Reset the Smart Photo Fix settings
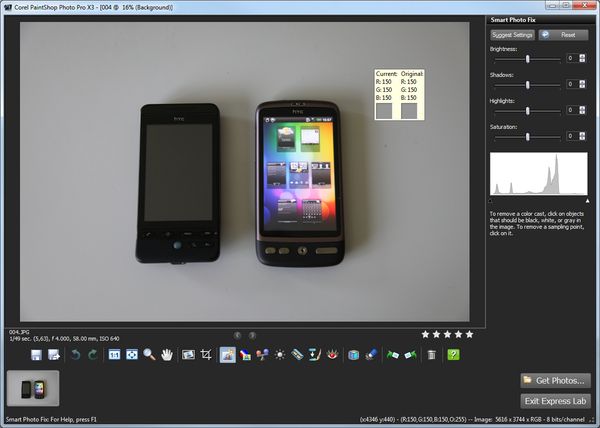 pos(562,34)
